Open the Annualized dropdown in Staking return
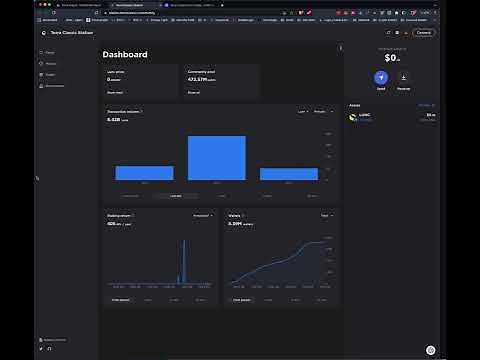This screenshot has width=480, height=360. tap(203, 215)
